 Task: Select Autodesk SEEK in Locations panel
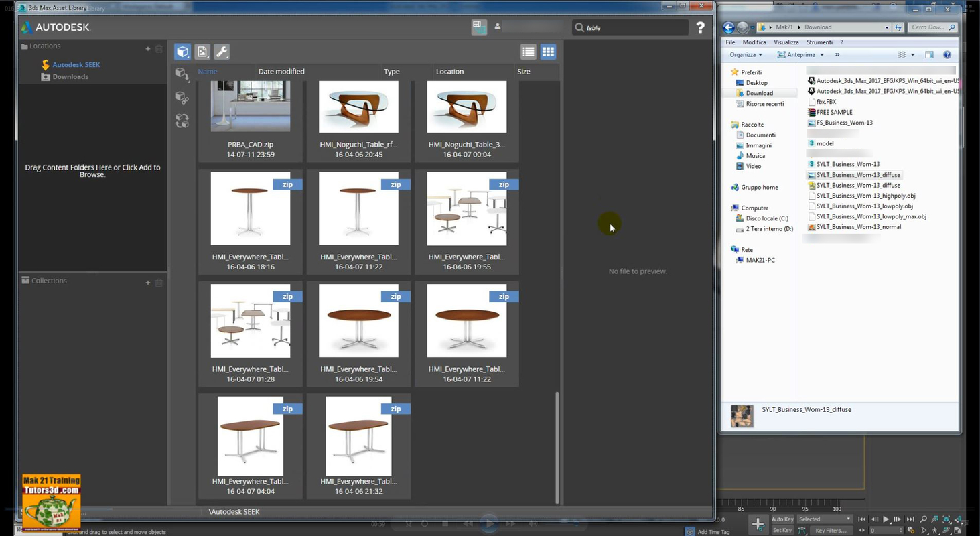(x=76, y=64)
